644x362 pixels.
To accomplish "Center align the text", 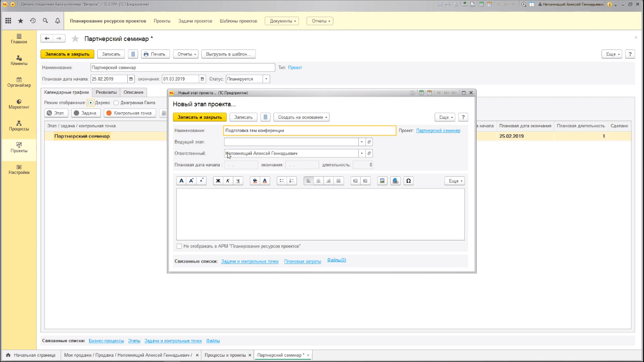I will [x=319, y=181].
